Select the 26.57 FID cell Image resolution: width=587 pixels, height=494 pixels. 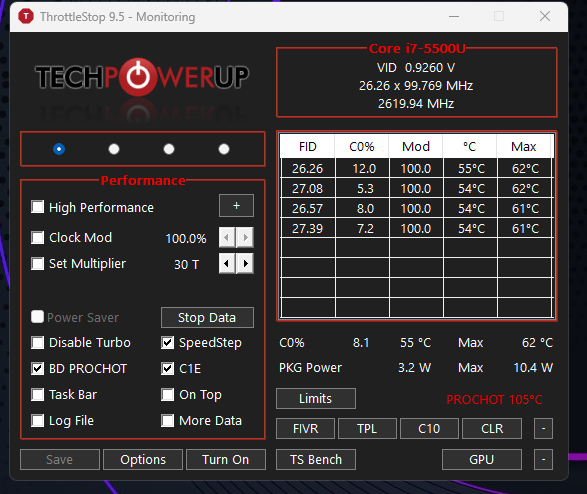(x=308, y=208)
